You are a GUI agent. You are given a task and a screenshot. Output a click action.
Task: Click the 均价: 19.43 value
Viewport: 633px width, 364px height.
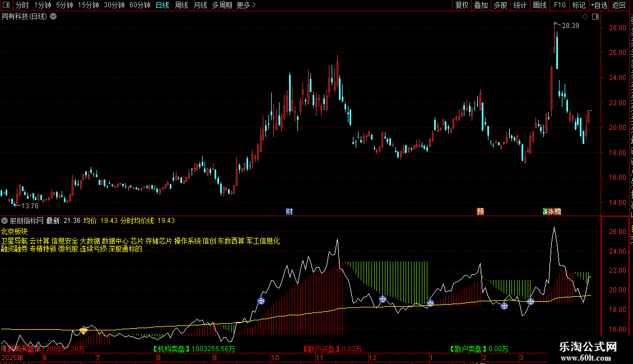[x=100, y=221]
